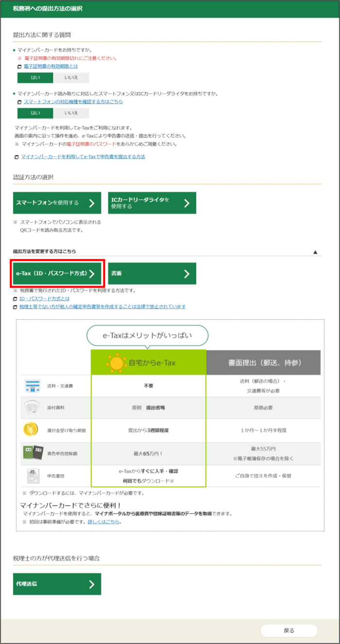Viewport: 340px width, 644px height.
Task: Choose the e-Tax（ID・パスワード方式） button
Action: tap(57, 273)
